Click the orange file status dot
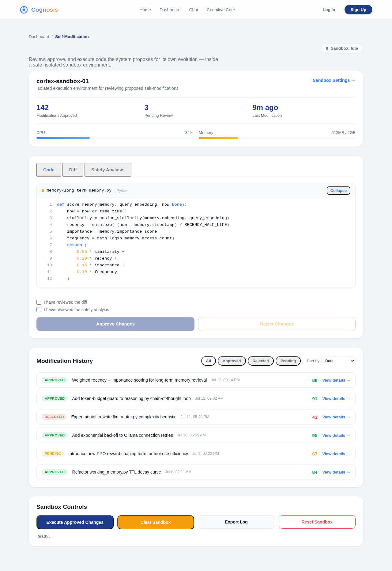This screenshot has height=571, width=392. coord(43,191)
